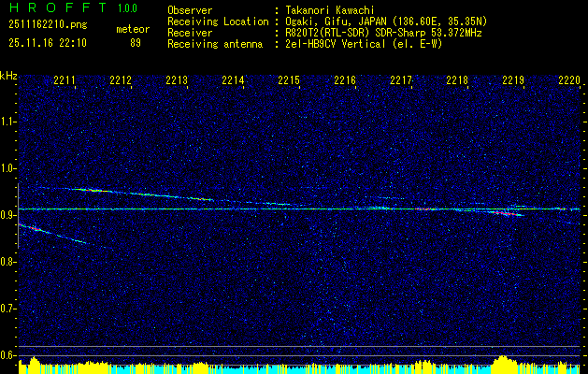Click the 2218 time axis marker
The width and height of the screenshot is (588, 374).
pyautogui.click(x=457, y=80)
